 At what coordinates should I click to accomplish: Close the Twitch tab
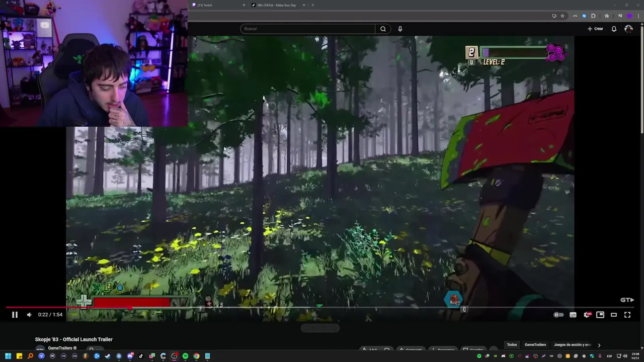click(x=244, y=5)
